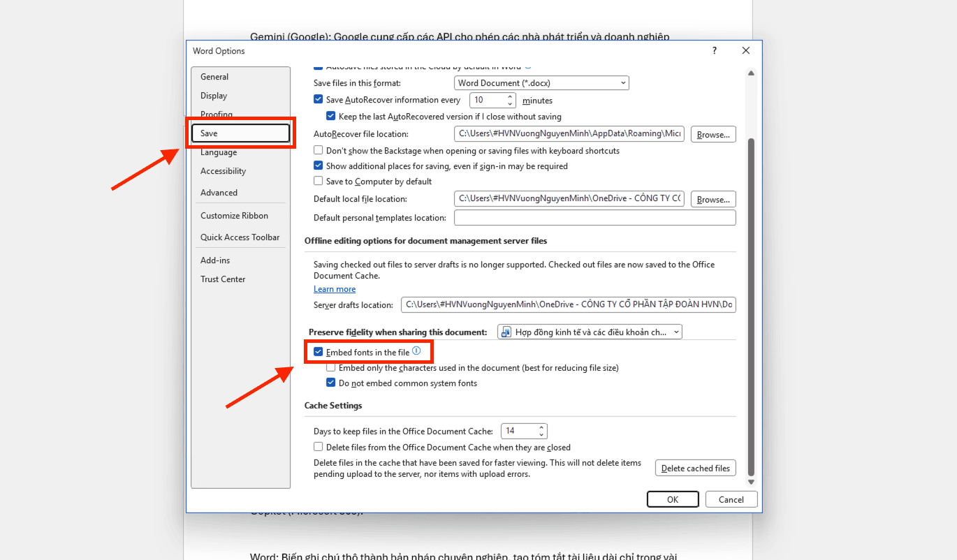Uncheck Do not embed common system fonts
Image resolution: width=957 pixels, height=560 pixels.
(x=331, y=383)
